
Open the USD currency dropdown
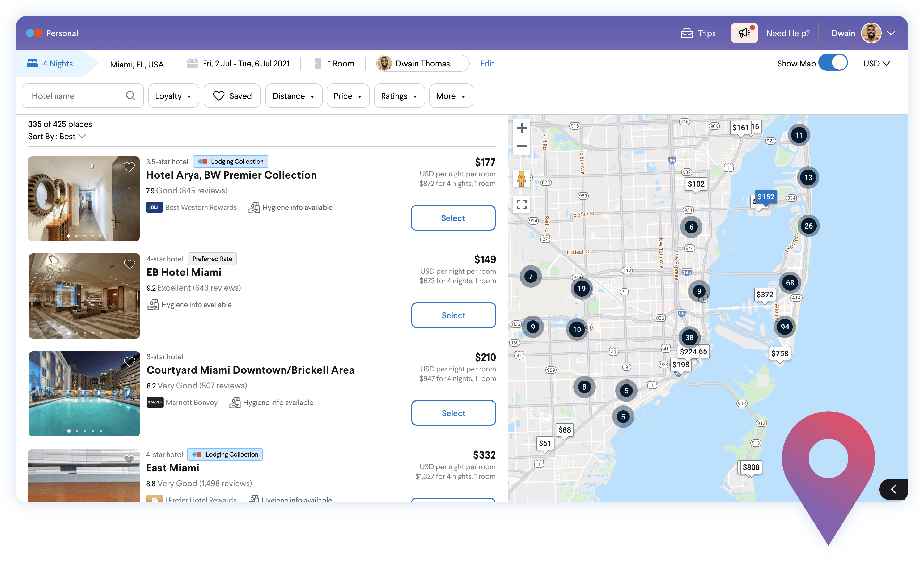click(876, 64)
